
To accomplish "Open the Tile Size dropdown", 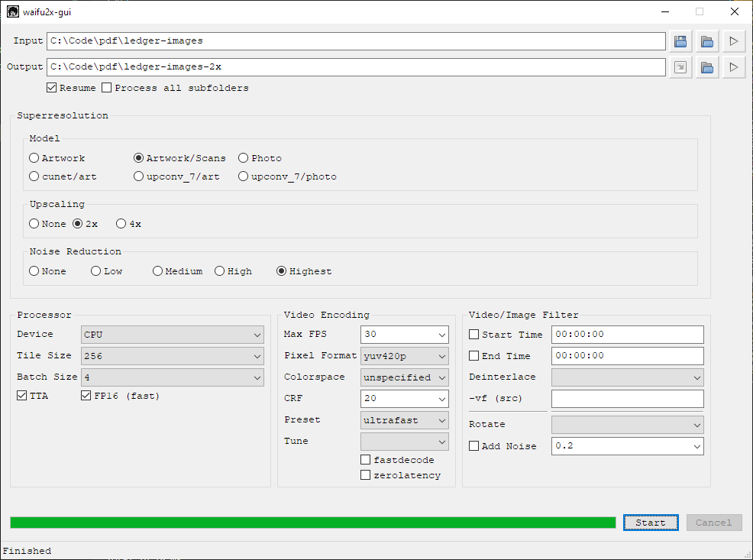I will click(x=173, y=356).
